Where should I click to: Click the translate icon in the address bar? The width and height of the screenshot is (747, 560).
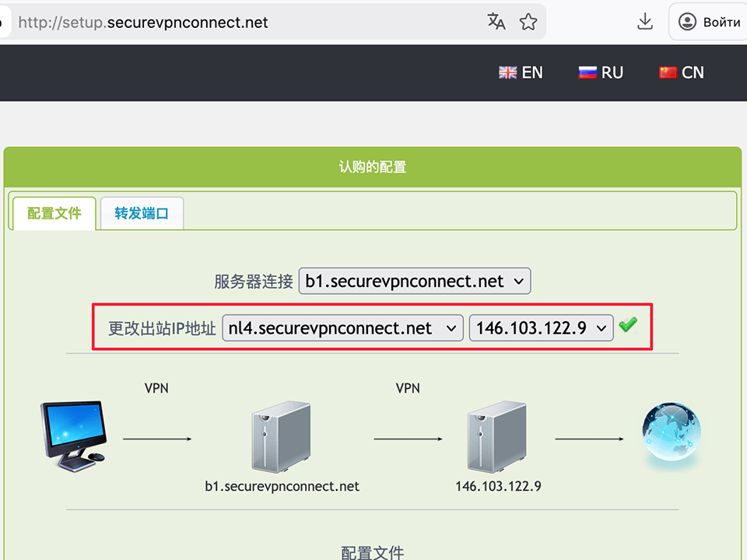pyautogui.click(x=496, y=22)
